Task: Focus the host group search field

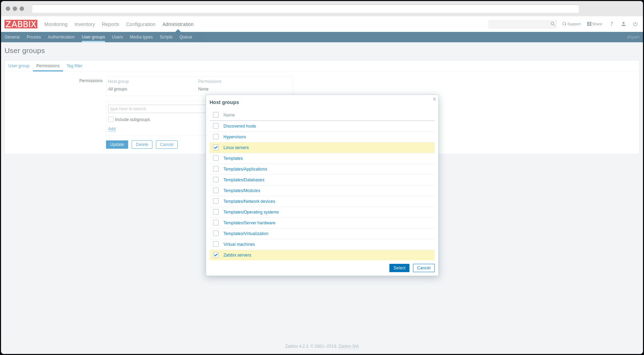Action: click(x=157, y=109)
